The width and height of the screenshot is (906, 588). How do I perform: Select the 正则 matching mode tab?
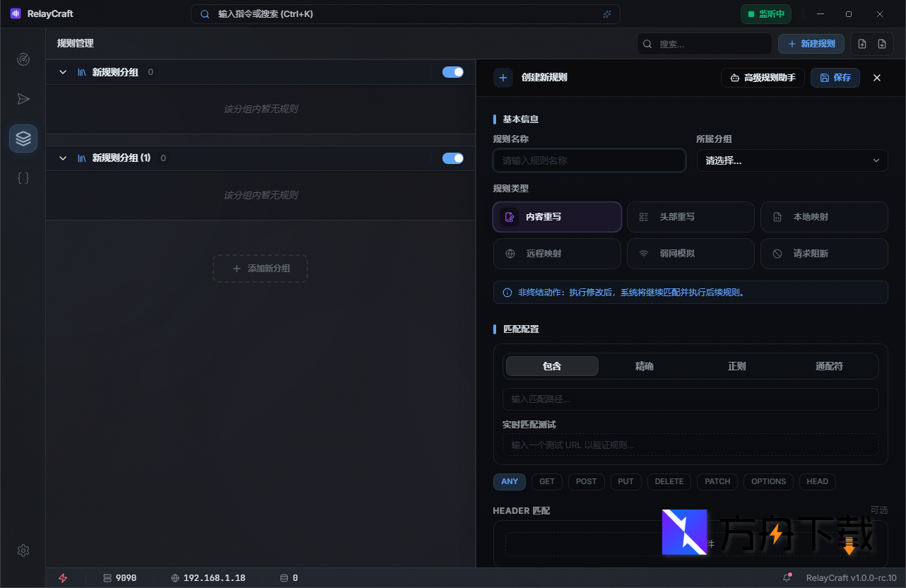[736, 365]
